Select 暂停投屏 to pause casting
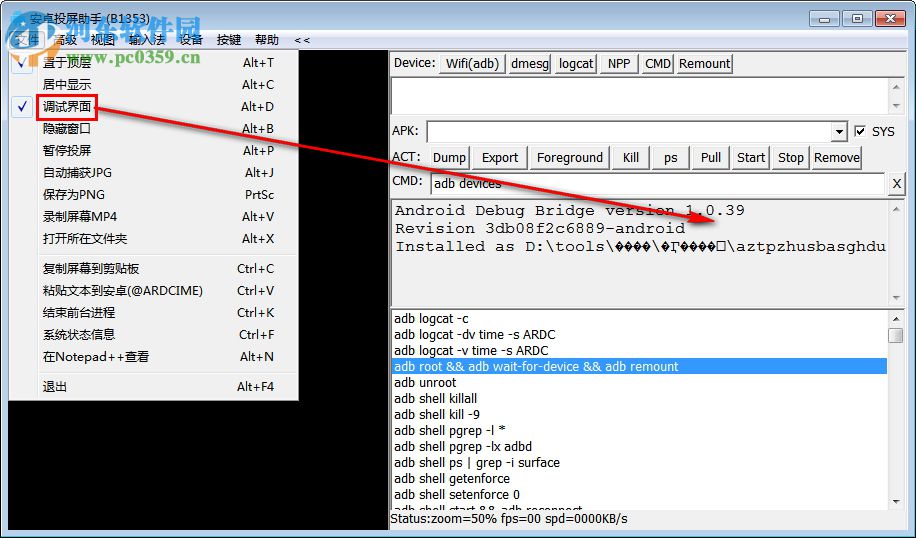916x538 pixels. [x=154, y=151]
